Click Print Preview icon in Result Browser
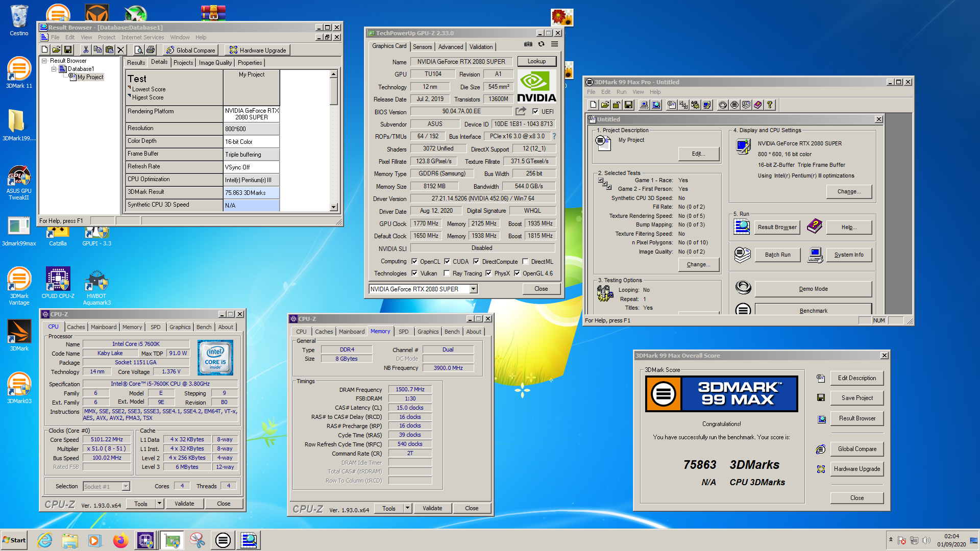Image resolution: width=980 pixels, height=551 pixels. 138,49
